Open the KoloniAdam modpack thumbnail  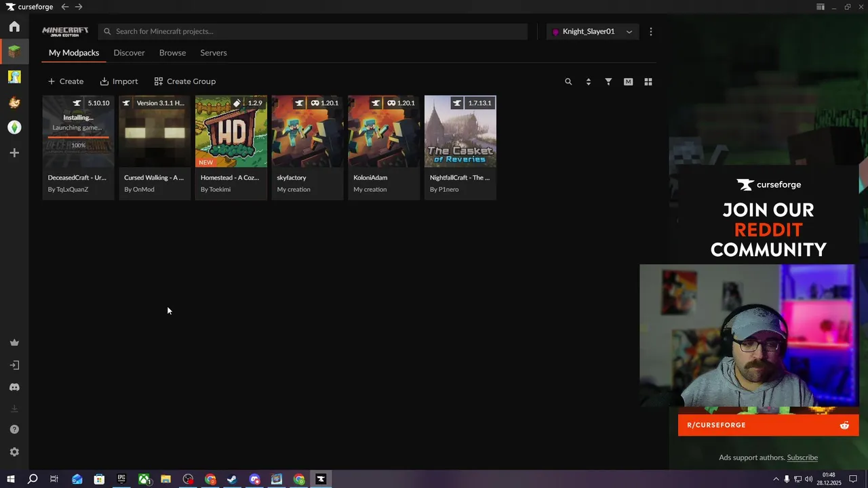point(384,131)
